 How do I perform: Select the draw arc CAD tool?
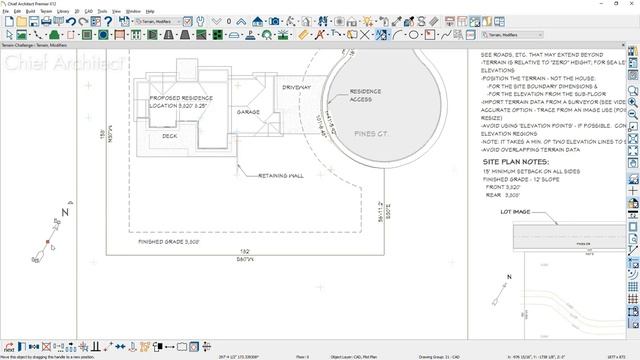(398, 35)
